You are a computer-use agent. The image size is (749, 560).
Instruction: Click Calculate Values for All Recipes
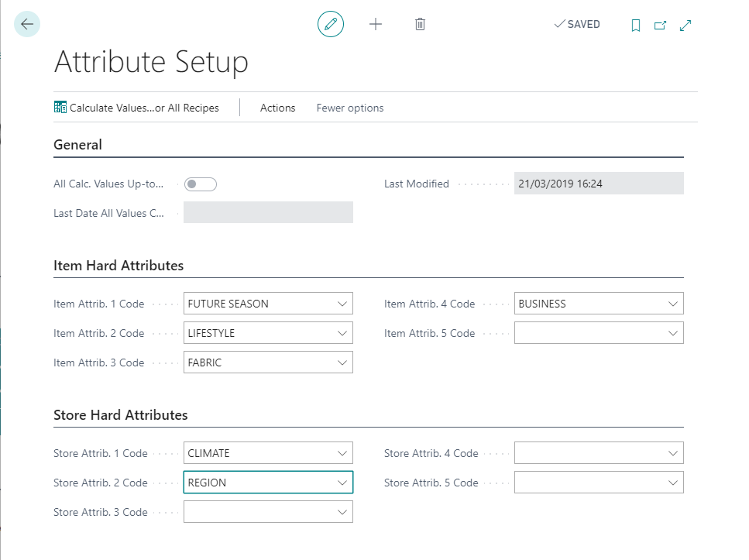(x=136, y=108)
